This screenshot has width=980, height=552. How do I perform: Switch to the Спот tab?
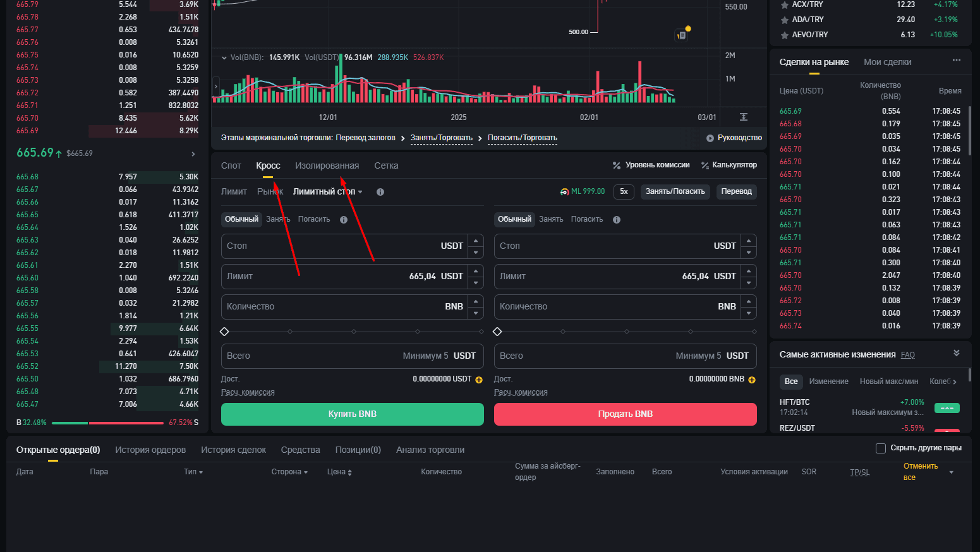click(231, 165)
